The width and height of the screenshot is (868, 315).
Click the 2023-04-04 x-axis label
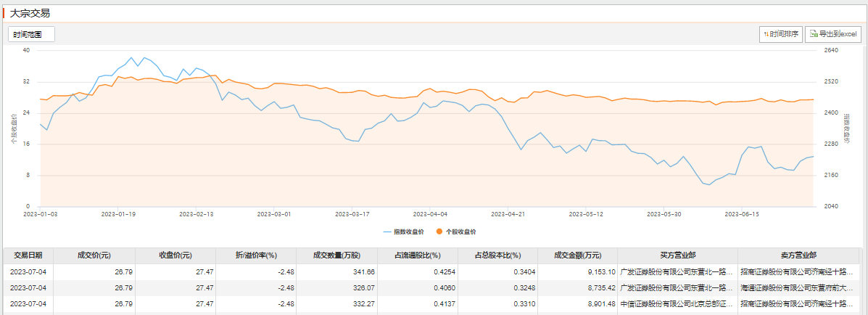(429, 213)
